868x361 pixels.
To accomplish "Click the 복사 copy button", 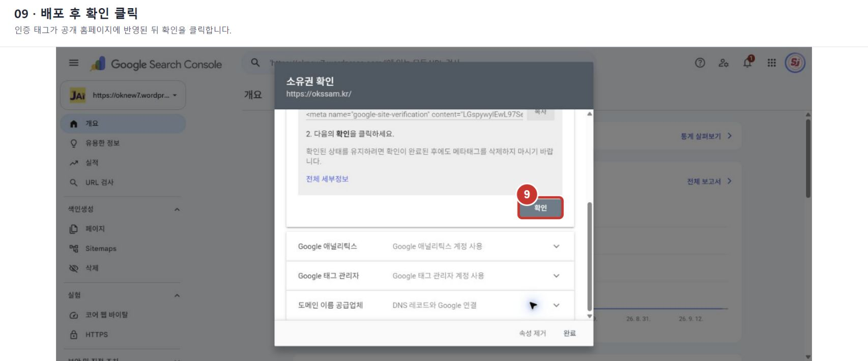I will (540, 113).
